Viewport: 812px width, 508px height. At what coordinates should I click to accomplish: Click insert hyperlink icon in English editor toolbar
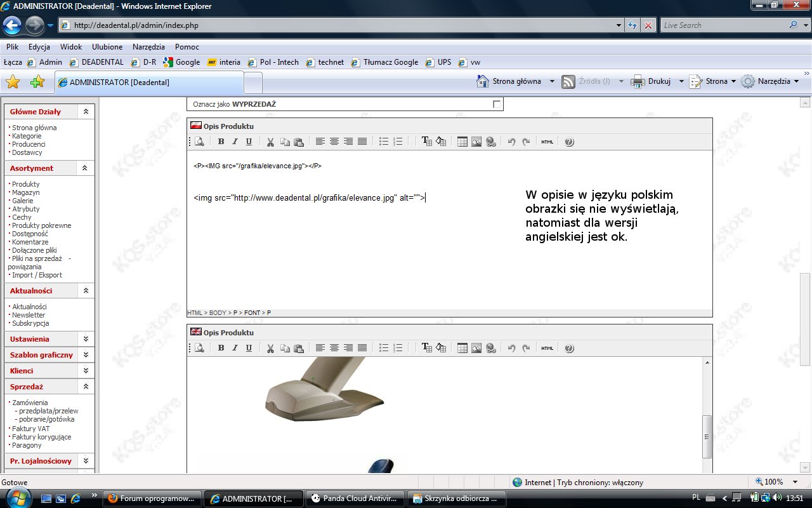tap(490, 348)
